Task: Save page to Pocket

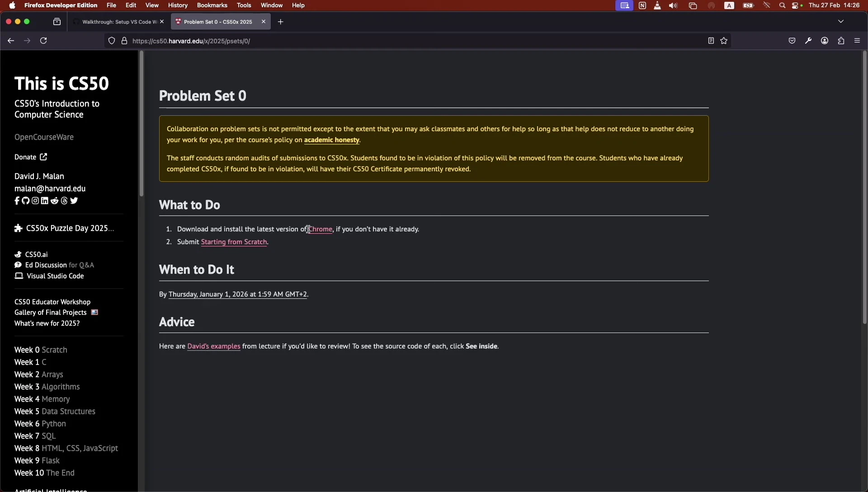Action: tap(792, 41)
